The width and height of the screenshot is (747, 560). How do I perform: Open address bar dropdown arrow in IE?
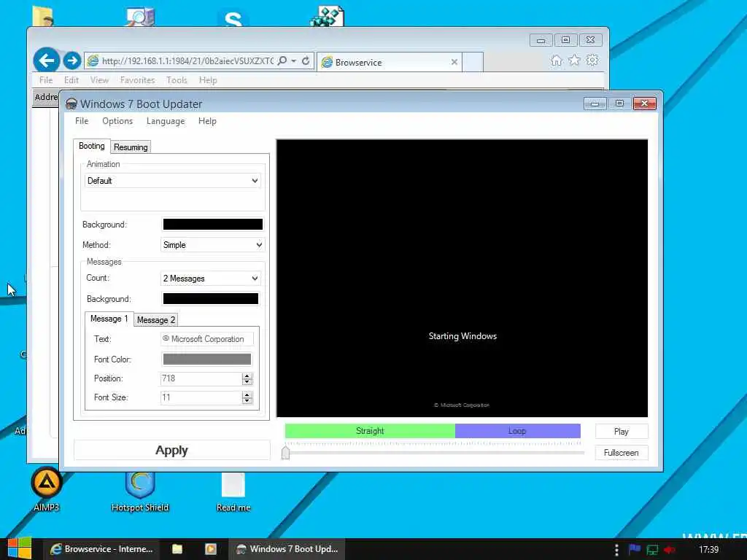pos(293,61)
